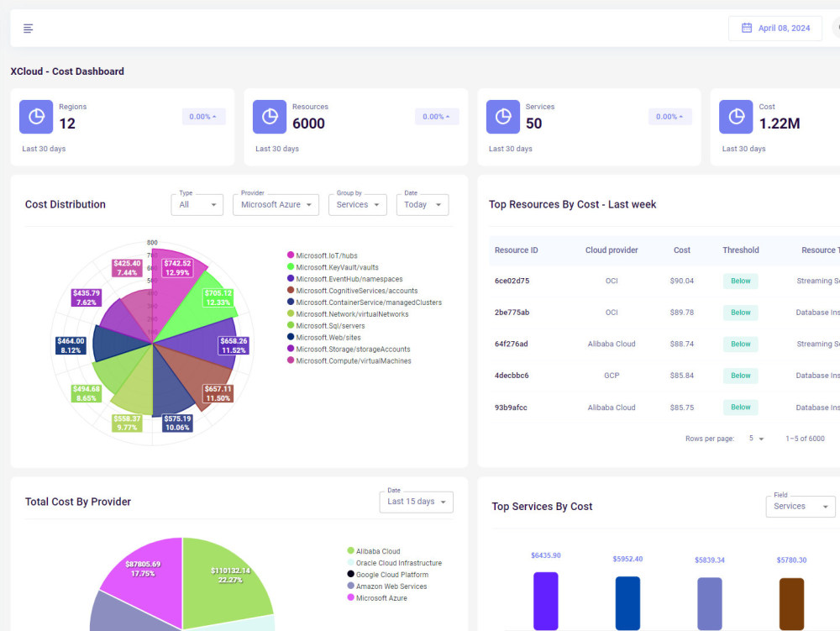Click the $464.00 dark blue slice label
Screen dimensions: 840x631
pos(71,345)
